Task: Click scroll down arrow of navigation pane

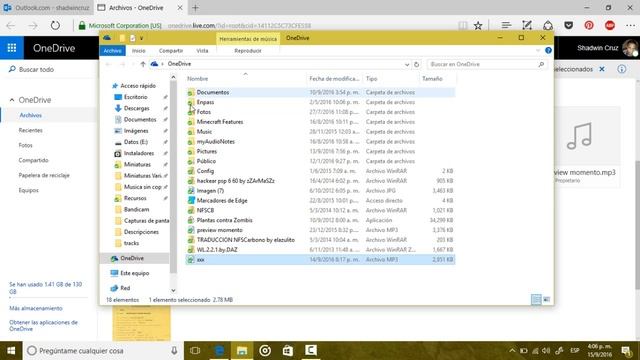Action: 173,290
